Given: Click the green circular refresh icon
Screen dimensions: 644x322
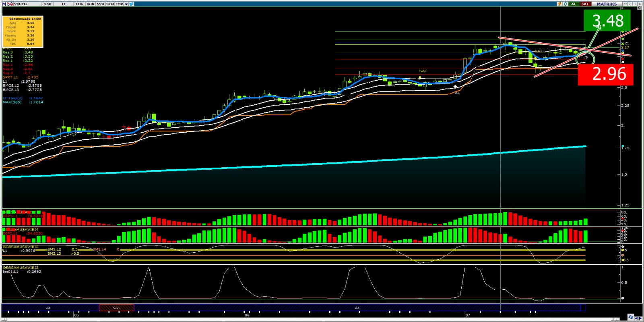Looking at the screenshot, I should (566, 4).
